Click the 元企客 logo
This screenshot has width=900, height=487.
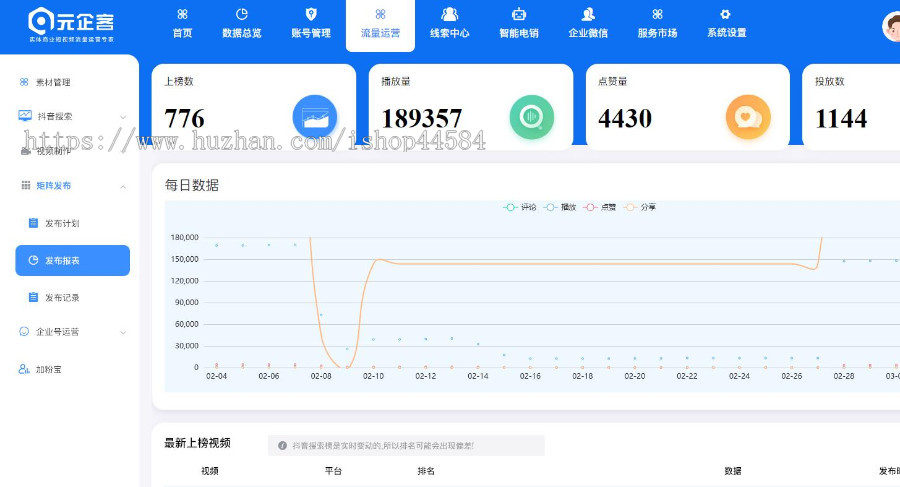pos(71,25)
